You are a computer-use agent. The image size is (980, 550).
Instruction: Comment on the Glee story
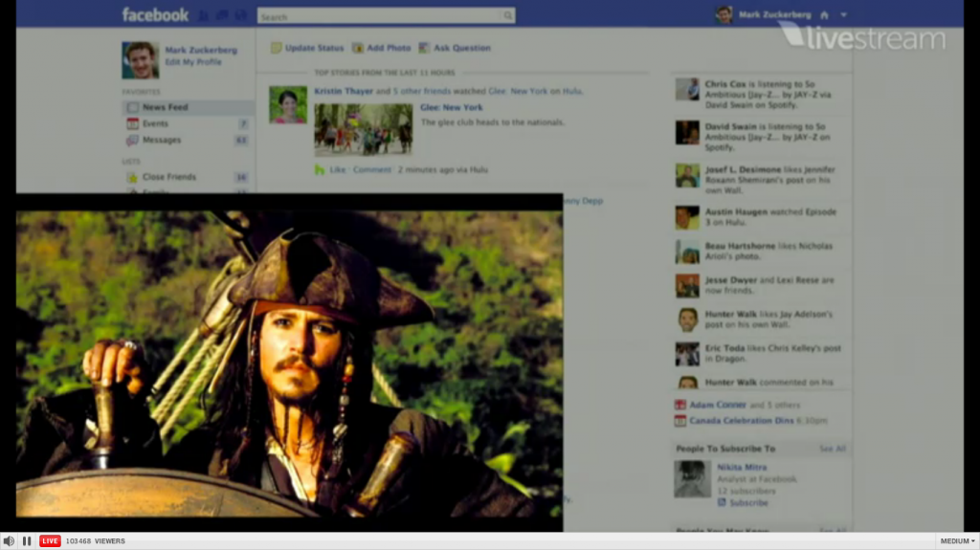372,170
